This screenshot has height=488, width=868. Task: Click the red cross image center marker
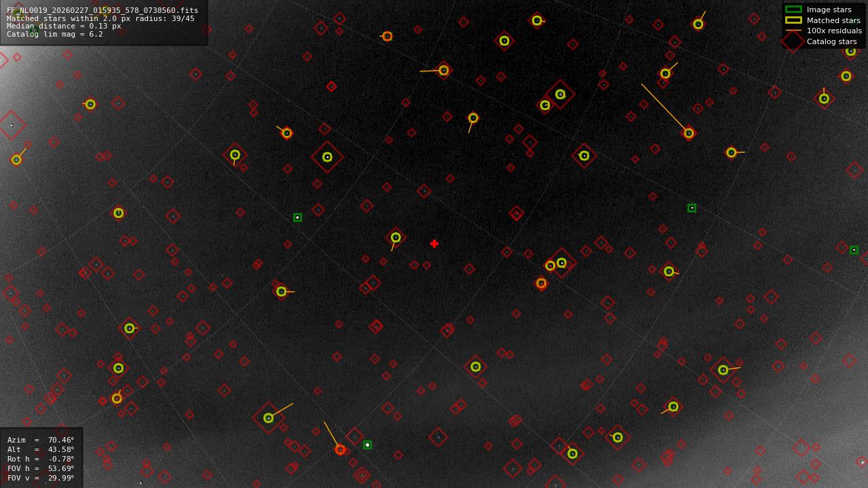434,244
